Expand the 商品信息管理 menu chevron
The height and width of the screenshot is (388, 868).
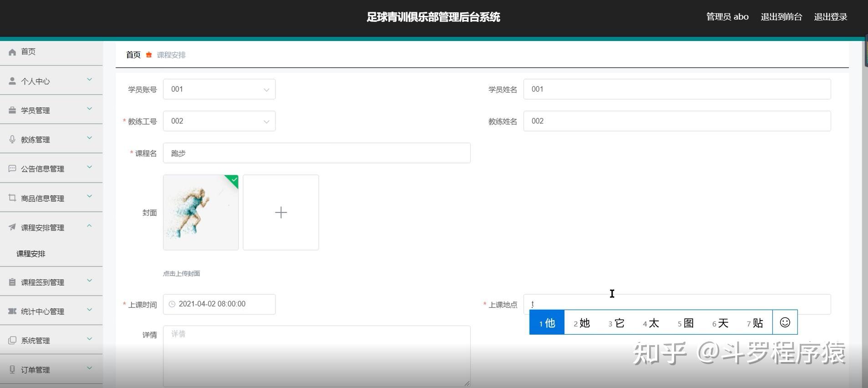click(90, 196)
